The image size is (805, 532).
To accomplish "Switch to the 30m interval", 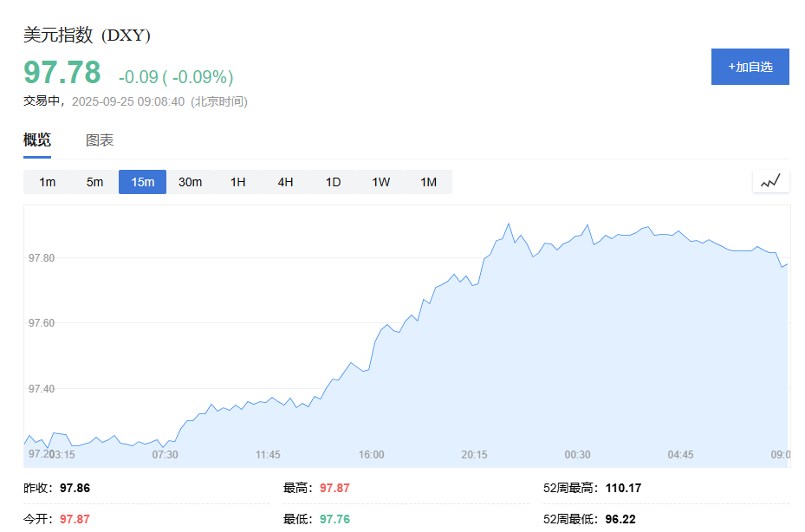I will pyautogui.click(x=190, y=182).
